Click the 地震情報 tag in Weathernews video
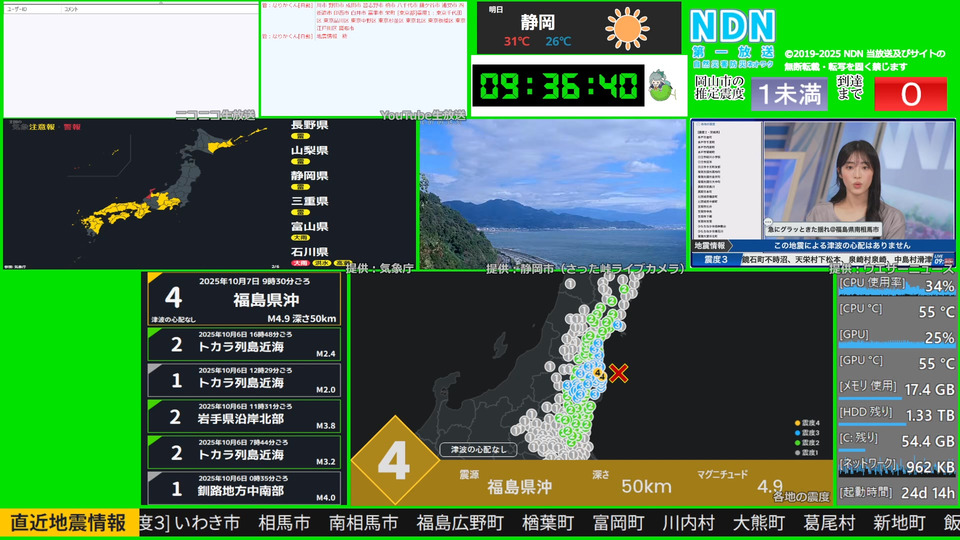960x540 pixels. 710,246
